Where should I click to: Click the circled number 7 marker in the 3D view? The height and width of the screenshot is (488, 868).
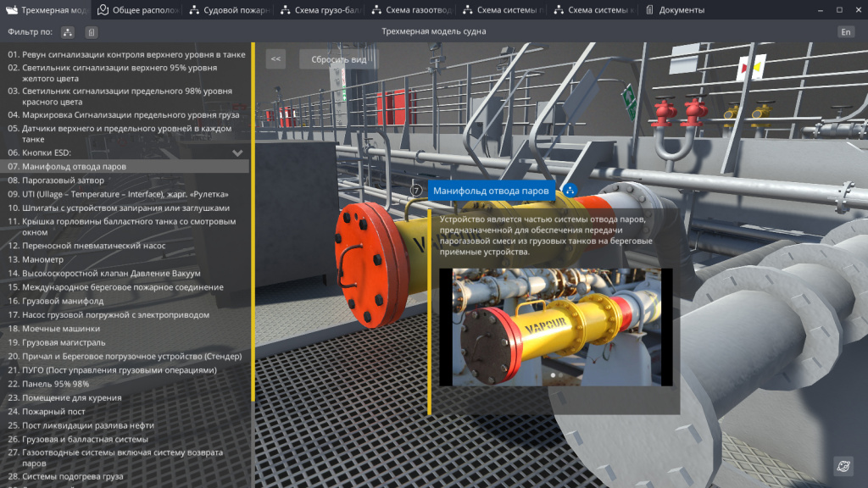click(x=416, y=191)
